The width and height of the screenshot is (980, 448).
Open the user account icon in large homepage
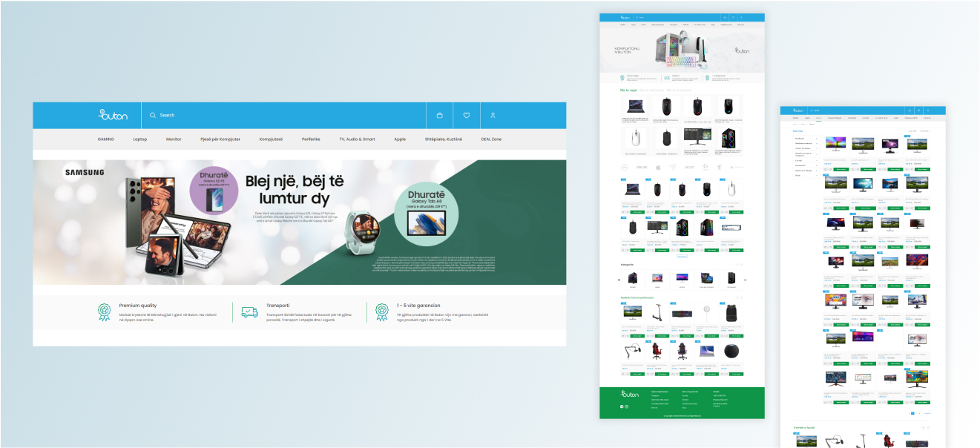click(493, 115)
